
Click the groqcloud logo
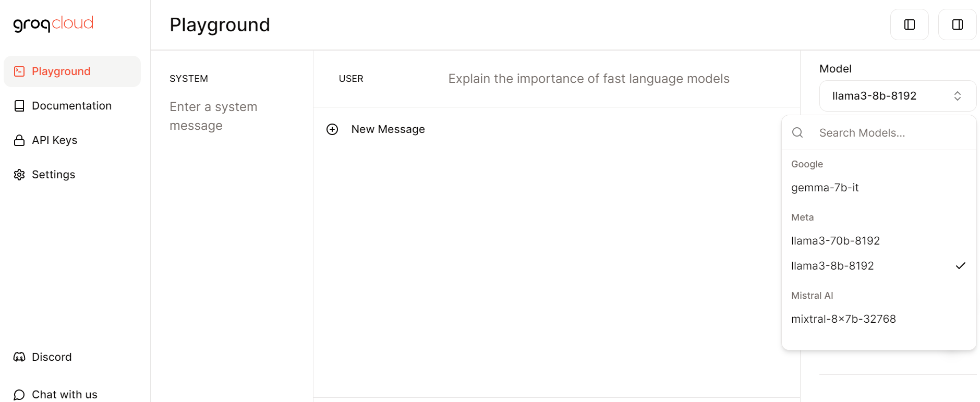[53, 23]
